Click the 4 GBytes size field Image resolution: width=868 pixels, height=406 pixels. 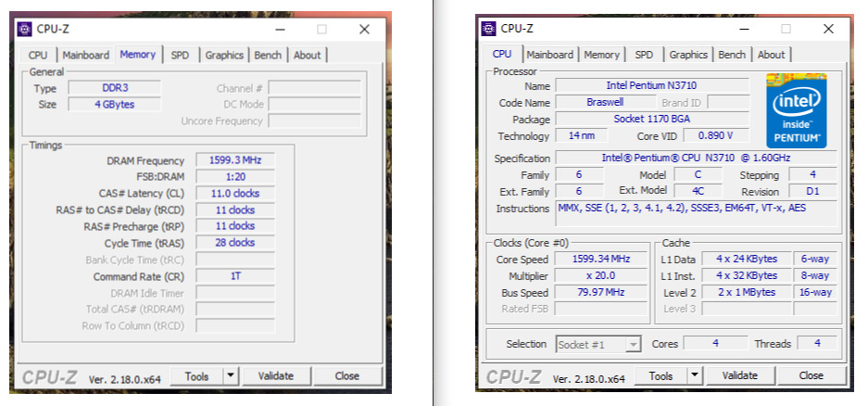point(115,104)
